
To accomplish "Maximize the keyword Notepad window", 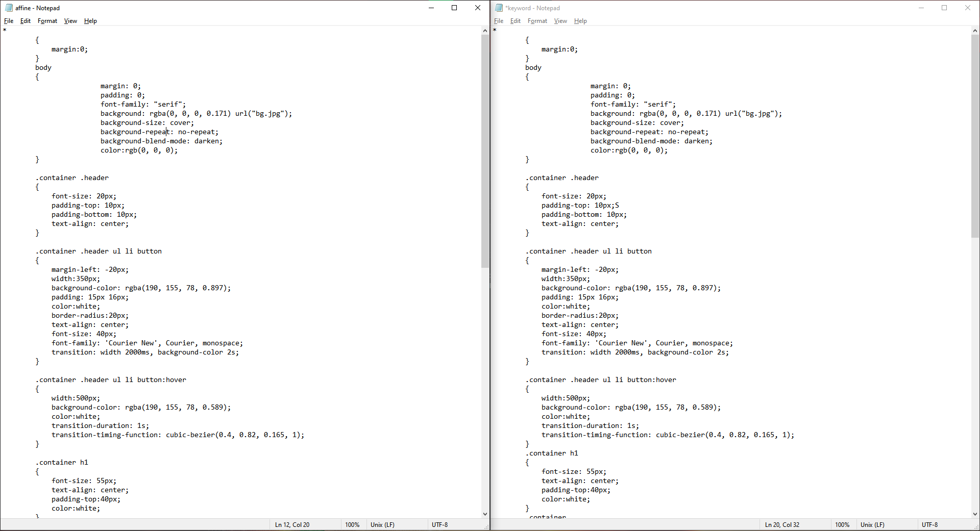I will click(944, 8).
